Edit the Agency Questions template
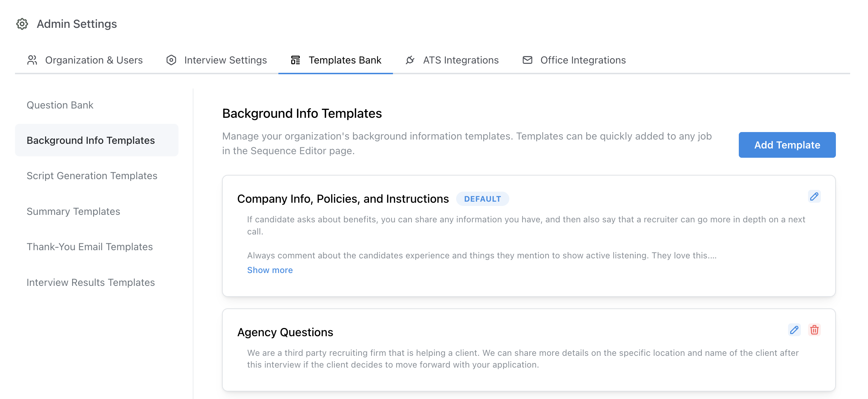 [x=794, y=330]
